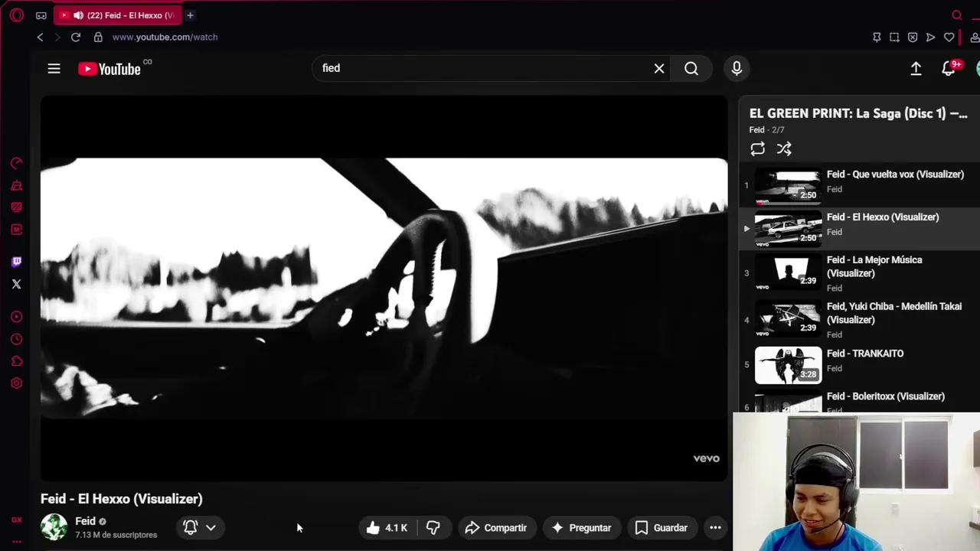Mute the tab using its speaker icon
This screenshot has height=551, width=980.
click(x=78, y=15)
